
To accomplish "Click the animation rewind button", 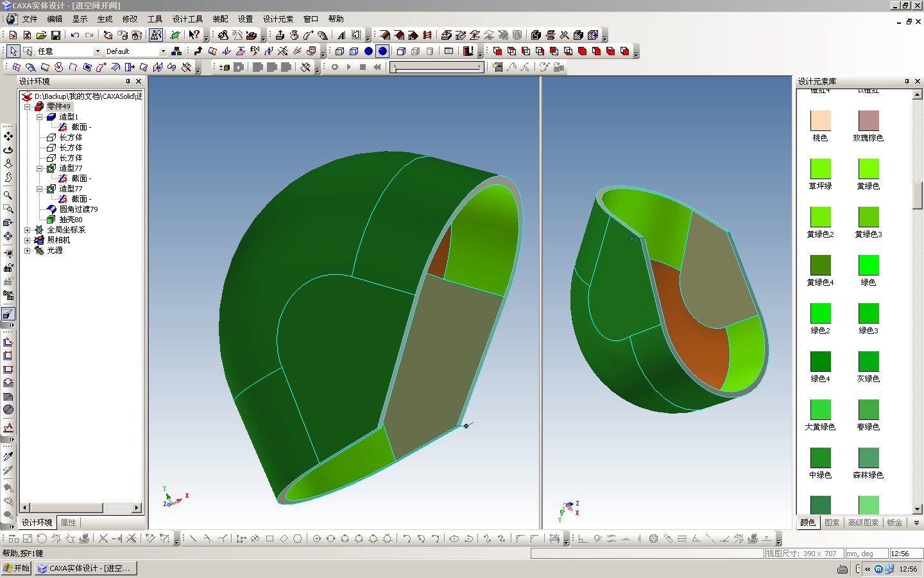I will click(x=377, y=67).
